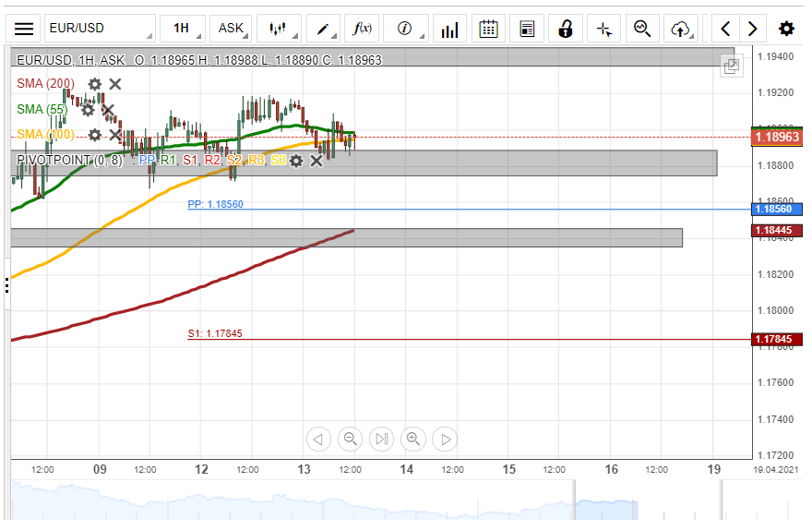The width and height of the screenshot is (812, 530).
Task: Enable the crosshair cursor tool
Action: tap(604, 29)
